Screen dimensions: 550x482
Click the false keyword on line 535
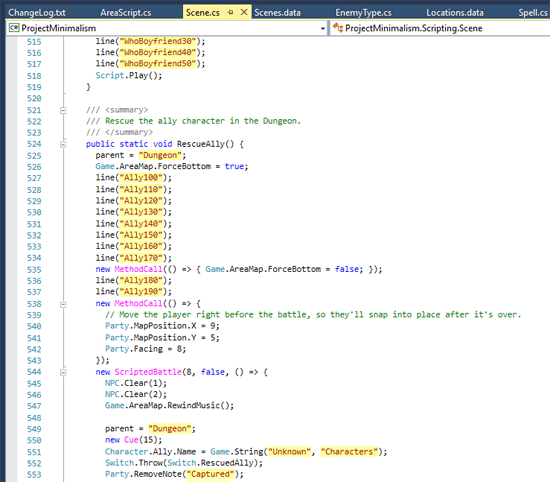347,269
